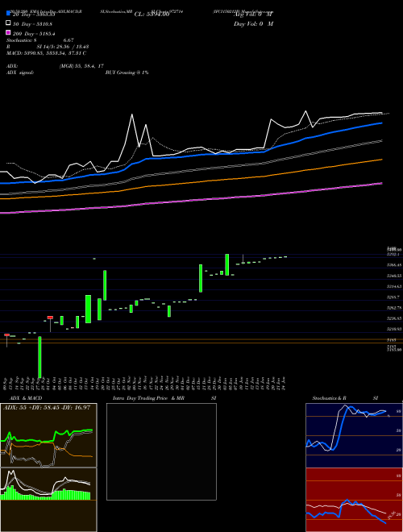The image size is (403, 532).
Task: Click the CL: 5394.00 closing price
Action: click(x=152, y=15)
